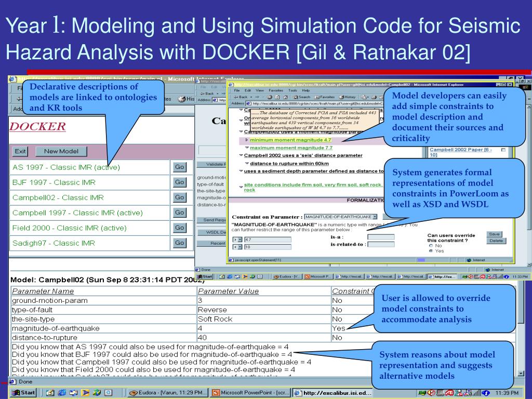Click the blue round tray icon left of 11:39 PM

coord(486,393)
